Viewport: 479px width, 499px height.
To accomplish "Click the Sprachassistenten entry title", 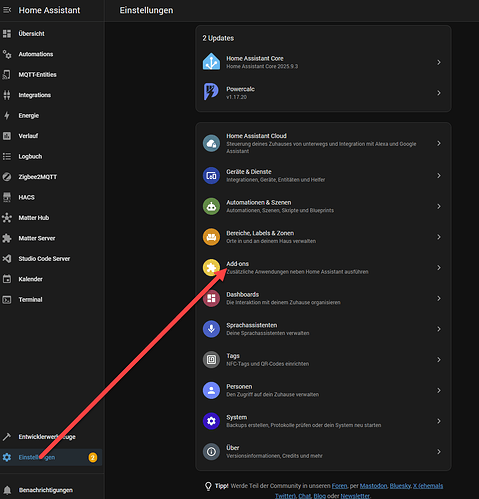I will tap(252, 325).
